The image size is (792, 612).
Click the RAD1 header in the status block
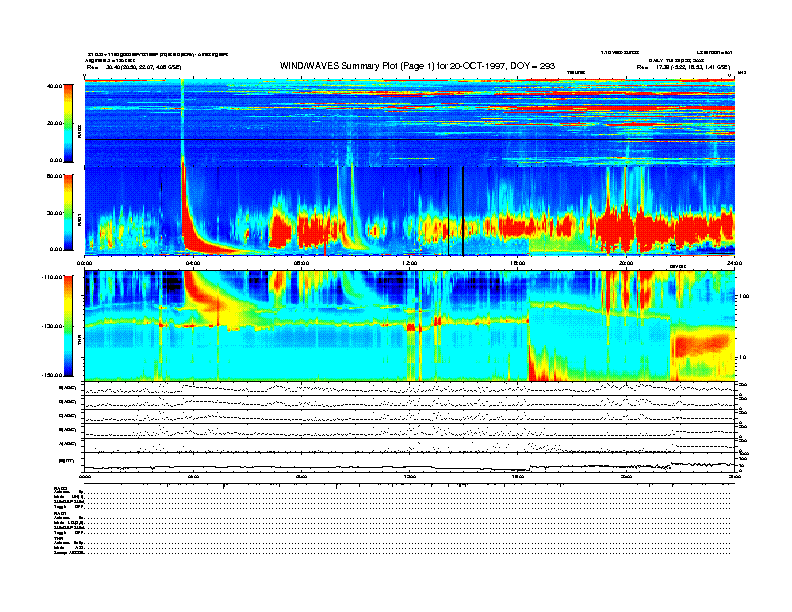click(x=60, y=513)
